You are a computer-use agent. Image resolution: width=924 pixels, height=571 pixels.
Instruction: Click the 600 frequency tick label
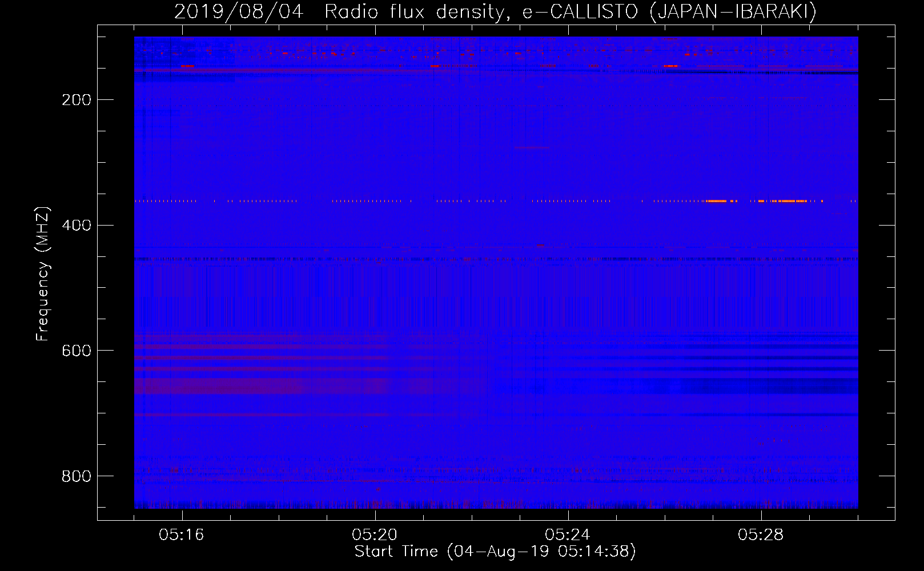(77, 351)
